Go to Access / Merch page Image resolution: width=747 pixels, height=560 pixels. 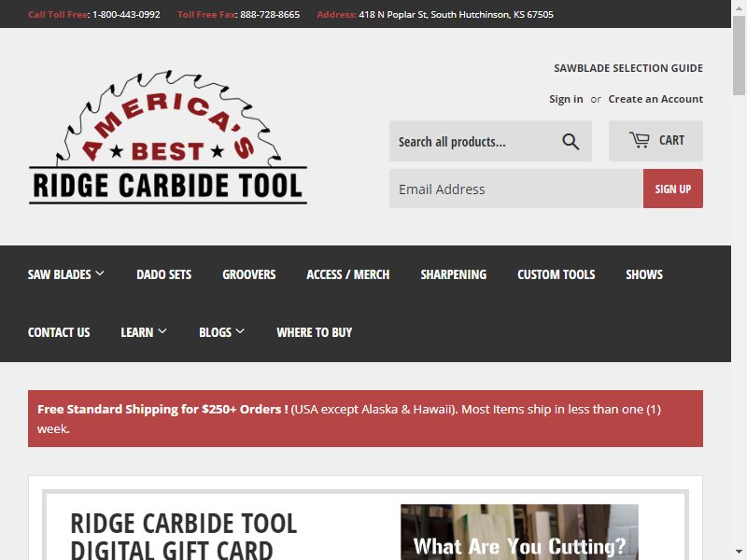tap(347, 274)
